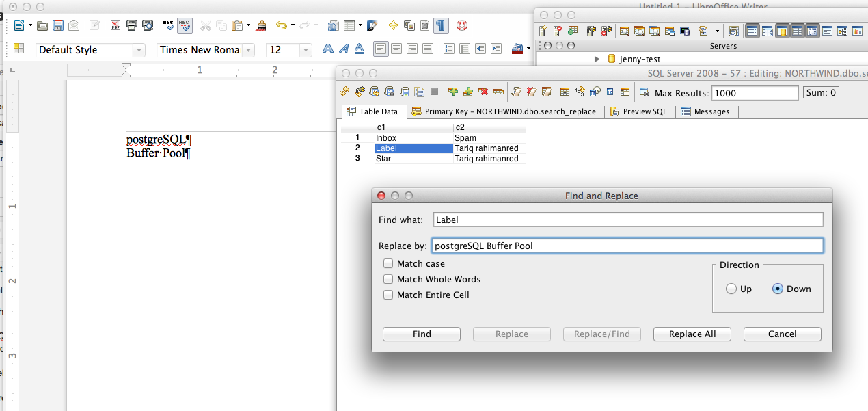Switch to the Preview SQL tab

click(638, 111)
